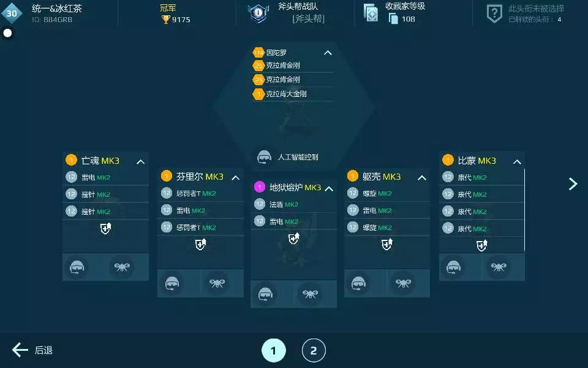Tap the pilot helmet icon under 芬里尔
The height and width of the screenshot is (368, 588).
click(x=172, y=284)
